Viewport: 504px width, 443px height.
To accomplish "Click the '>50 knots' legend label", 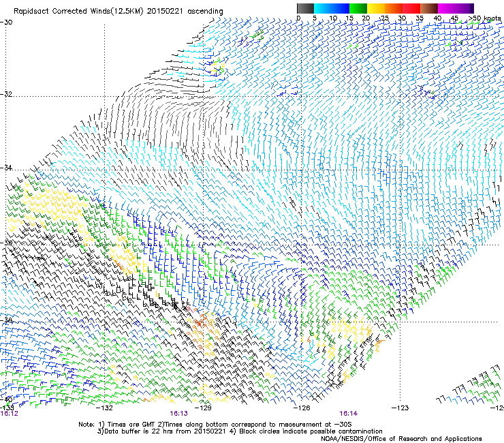I will (x=485, y=18).
